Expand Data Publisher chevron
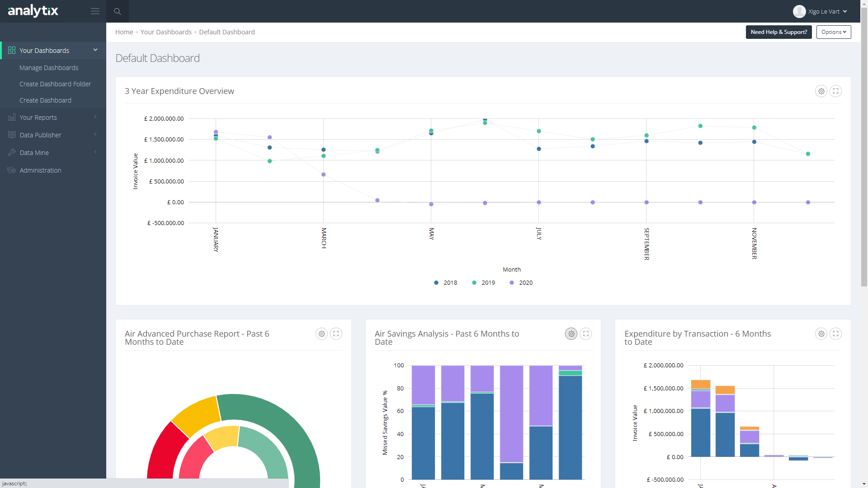The width and height of the screenshot is (868, 488). tap(95, 135)
